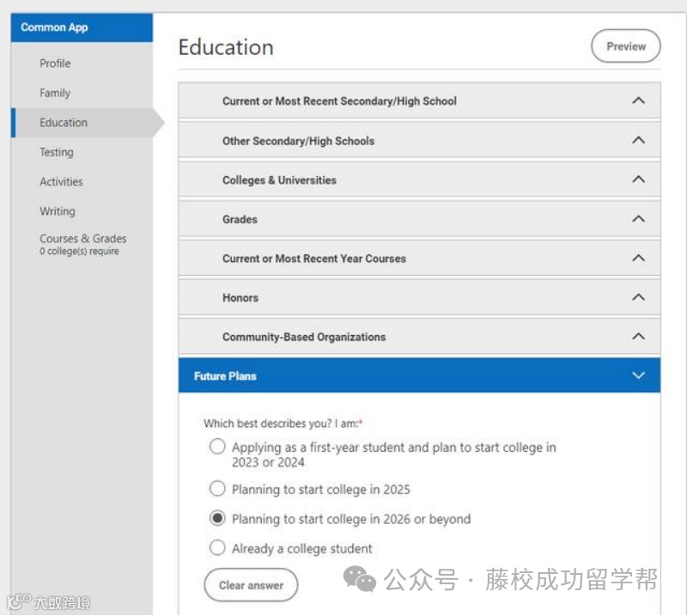Click Current or Most Recent Year Courses title

coord(314,259)
